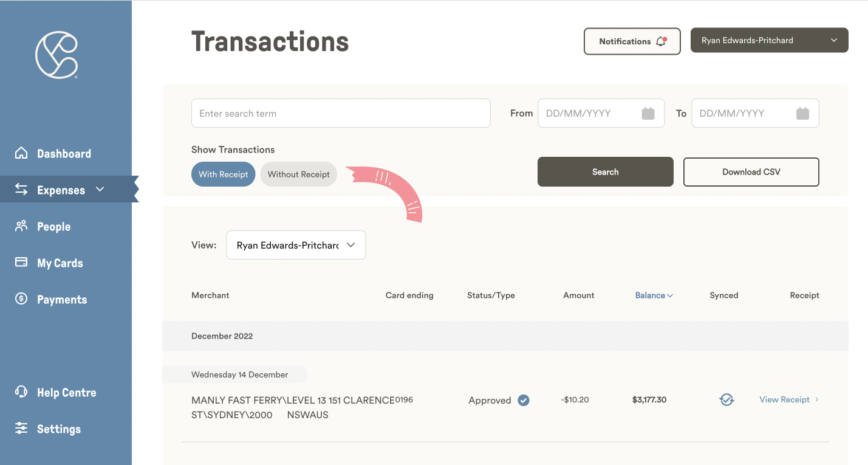Select the With Receipt filter
The image size is (868, 465).
[223, 174]
